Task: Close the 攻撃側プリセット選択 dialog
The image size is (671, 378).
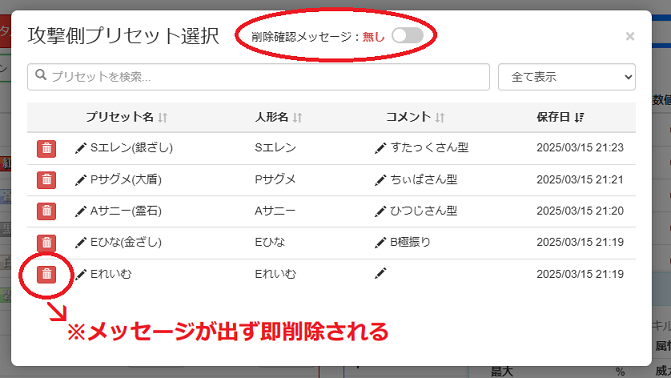Action: click(629, 36)
